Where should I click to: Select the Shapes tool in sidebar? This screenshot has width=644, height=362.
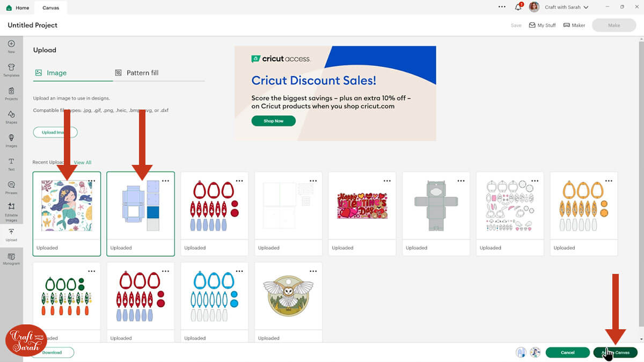(x=11, y=117)
